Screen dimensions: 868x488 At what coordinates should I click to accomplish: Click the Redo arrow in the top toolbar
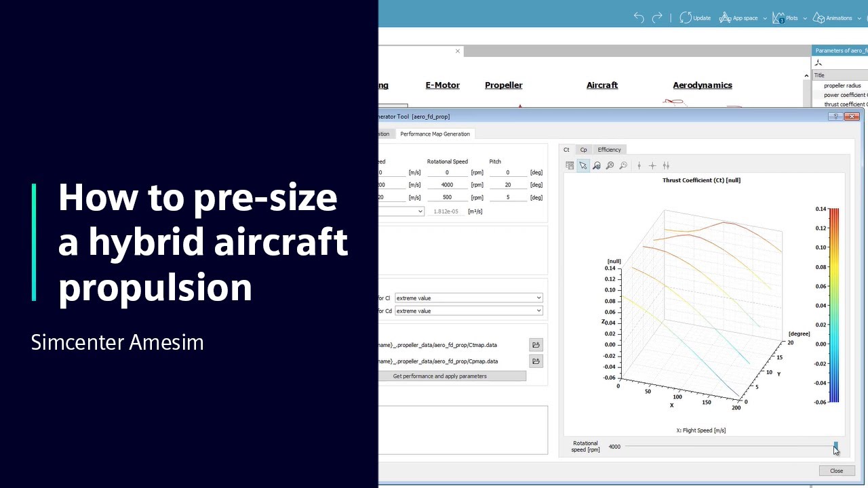click(657, 18)
